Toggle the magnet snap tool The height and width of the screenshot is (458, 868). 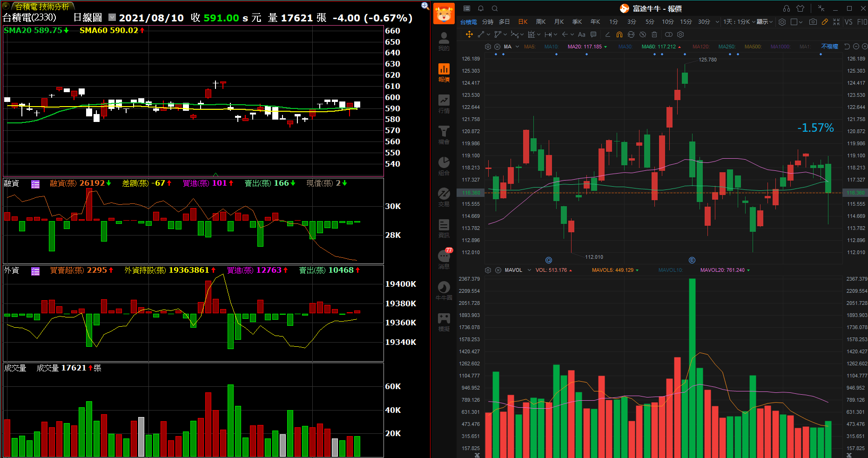[x=619, y=34]
